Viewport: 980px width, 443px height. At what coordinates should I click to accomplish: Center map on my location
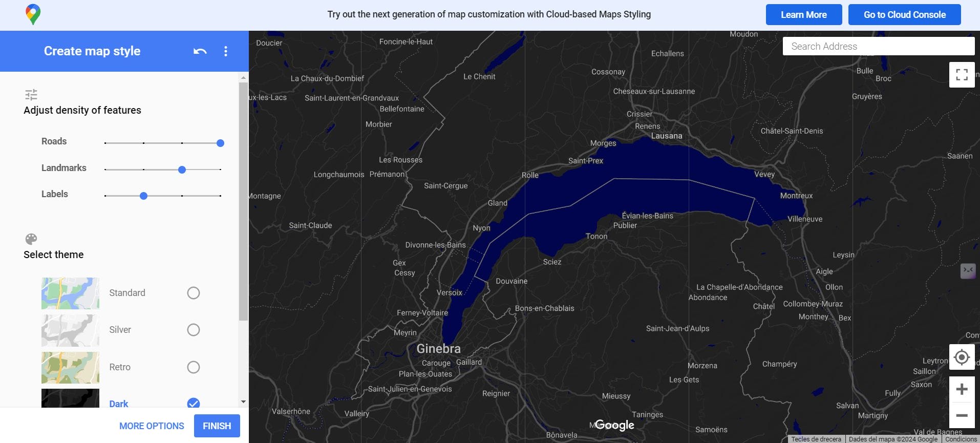[962, 357]
